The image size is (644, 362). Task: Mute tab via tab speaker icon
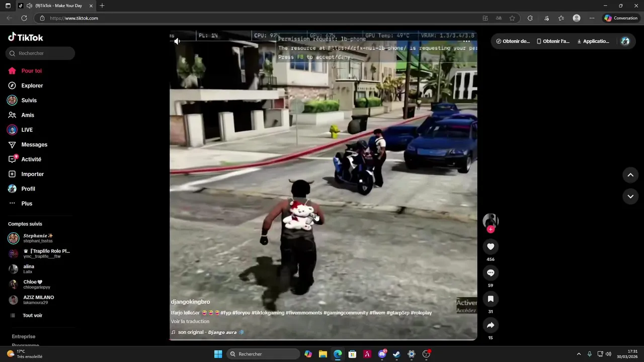30,6
